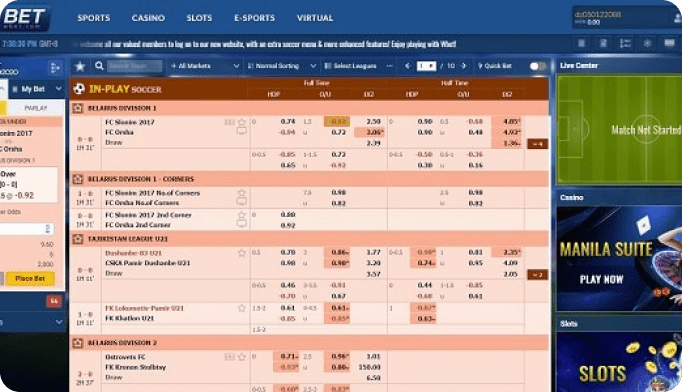Click the stake amount input field
682x392 pixels.
coord(26,229)
